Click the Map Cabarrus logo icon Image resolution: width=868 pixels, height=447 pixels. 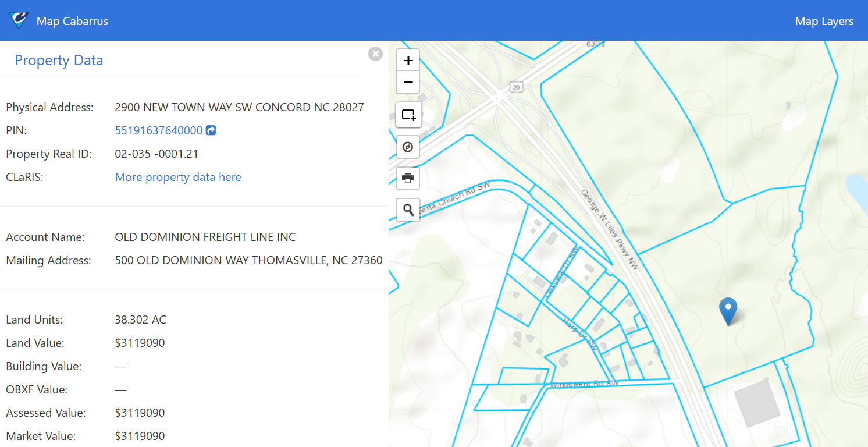[19, 21]
